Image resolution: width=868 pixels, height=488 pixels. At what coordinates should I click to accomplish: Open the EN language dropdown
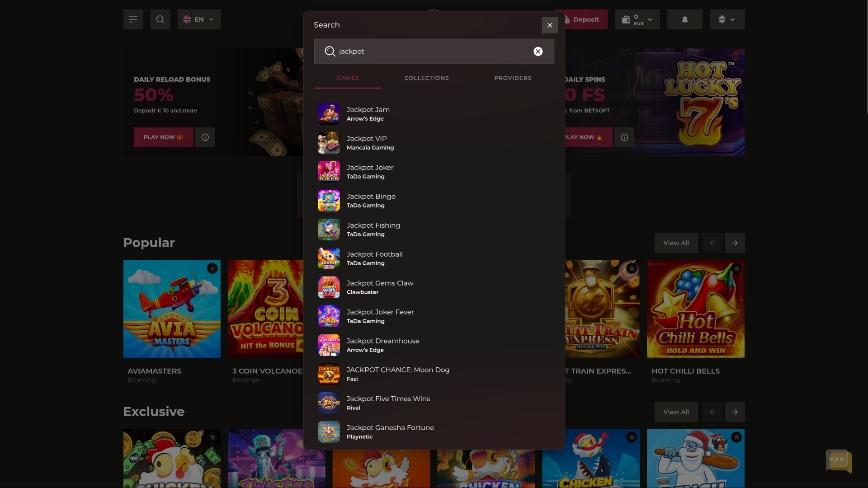pos(199,19)
